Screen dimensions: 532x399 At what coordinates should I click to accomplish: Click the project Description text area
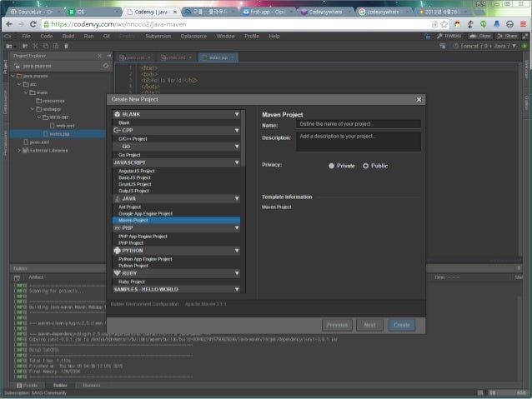tap(358, 140)
